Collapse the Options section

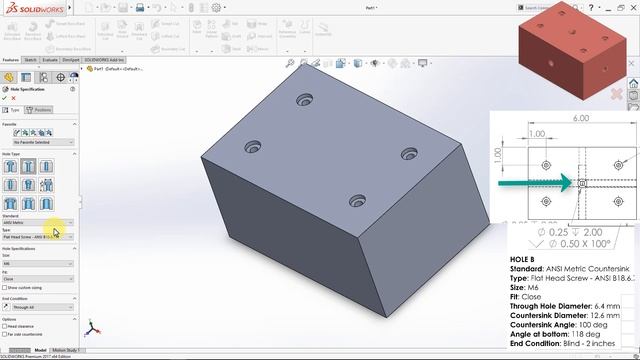[74, 319]
